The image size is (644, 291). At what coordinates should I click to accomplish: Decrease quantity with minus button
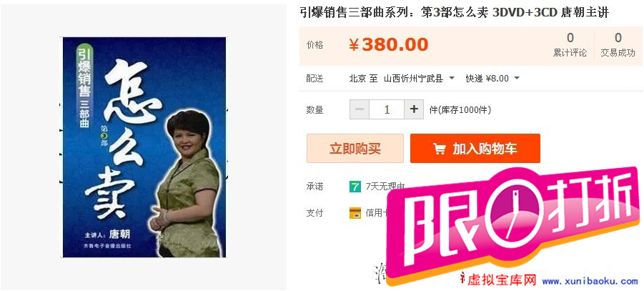360,109
